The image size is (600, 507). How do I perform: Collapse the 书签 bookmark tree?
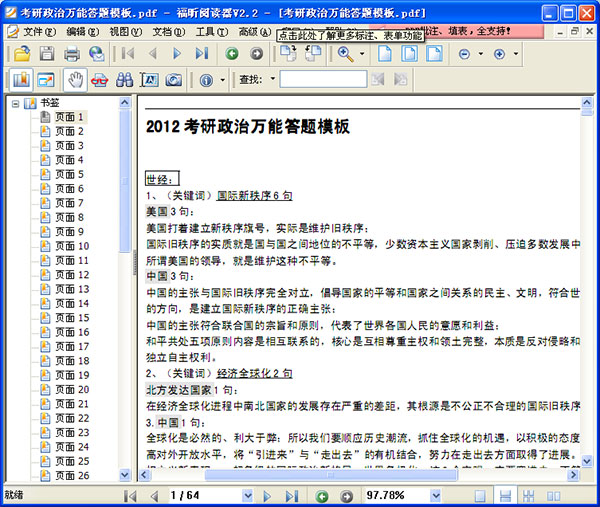(x=15, y=103)
